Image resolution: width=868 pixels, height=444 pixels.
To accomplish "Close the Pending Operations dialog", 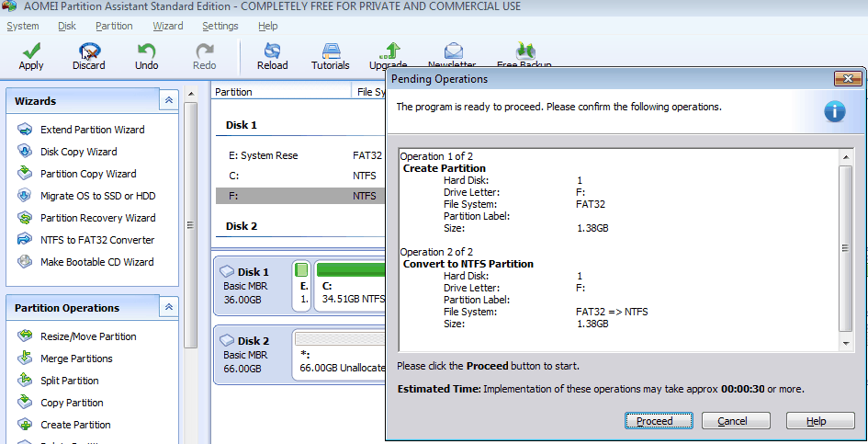I will point(848,79).
